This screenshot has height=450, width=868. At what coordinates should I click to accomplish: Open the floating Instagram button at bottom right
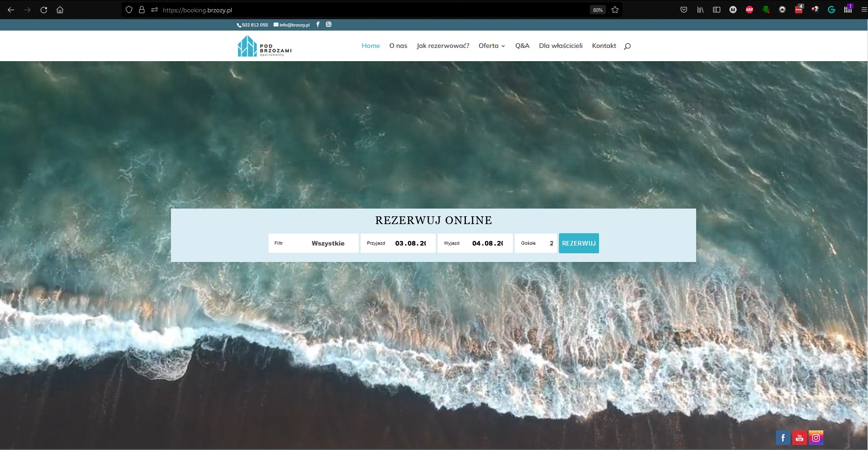pyautogui.click(x=816, y=438)
